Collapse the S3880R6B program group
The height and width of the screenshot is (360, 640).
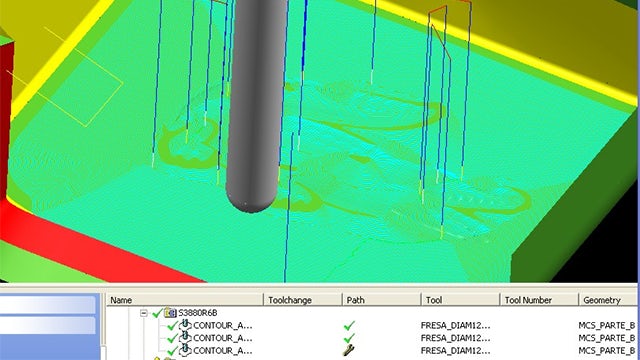click(x=144, y=313)
